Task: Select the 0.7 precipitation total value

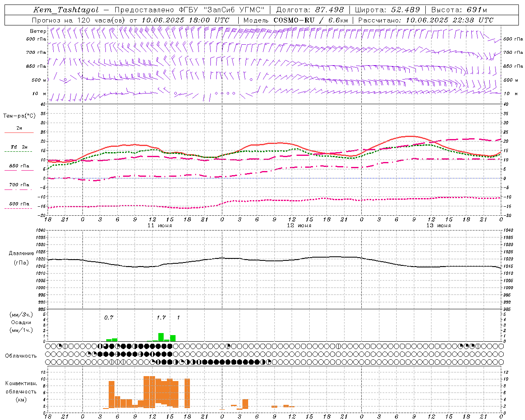Action: pos(108,317)
